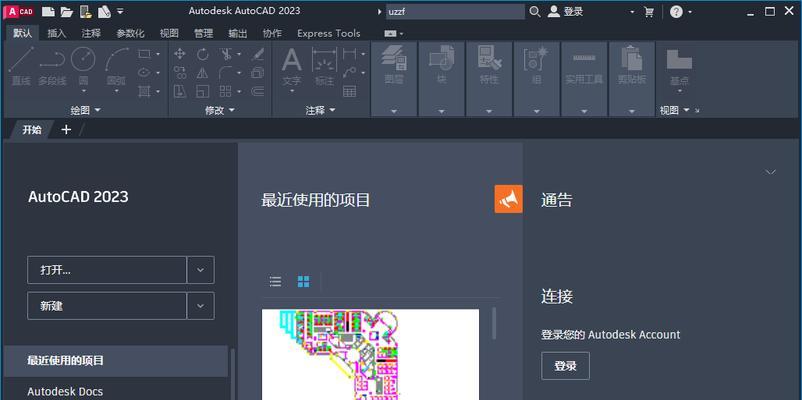Expand the 特性 panel arrow
The height and width of the screenshot is (400, 802).
click(x=489, y=111)
